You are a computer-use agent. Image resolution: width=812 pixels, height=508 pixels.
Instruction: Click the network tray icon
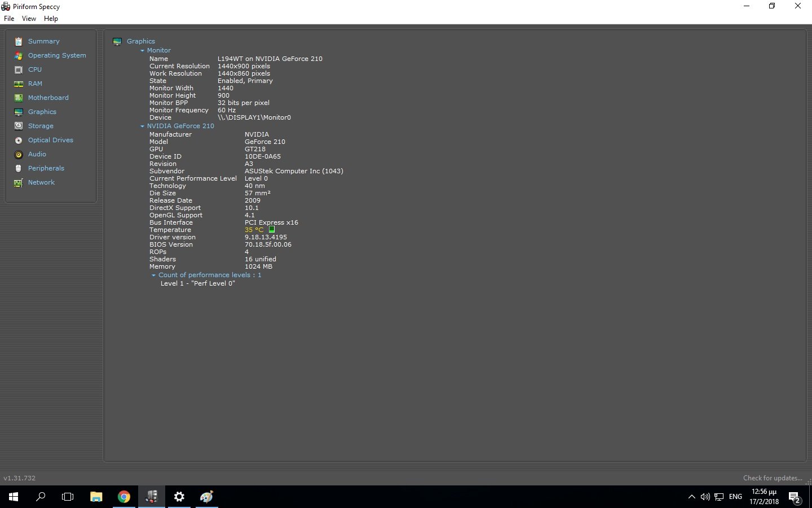coord(719,497)
